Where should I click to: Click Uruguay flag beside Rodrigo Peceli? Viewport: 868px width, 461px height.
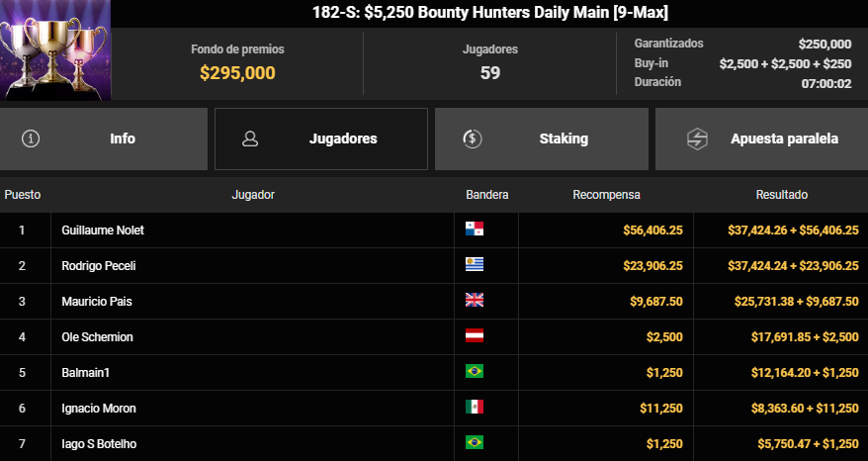click(x=475, y=264)
